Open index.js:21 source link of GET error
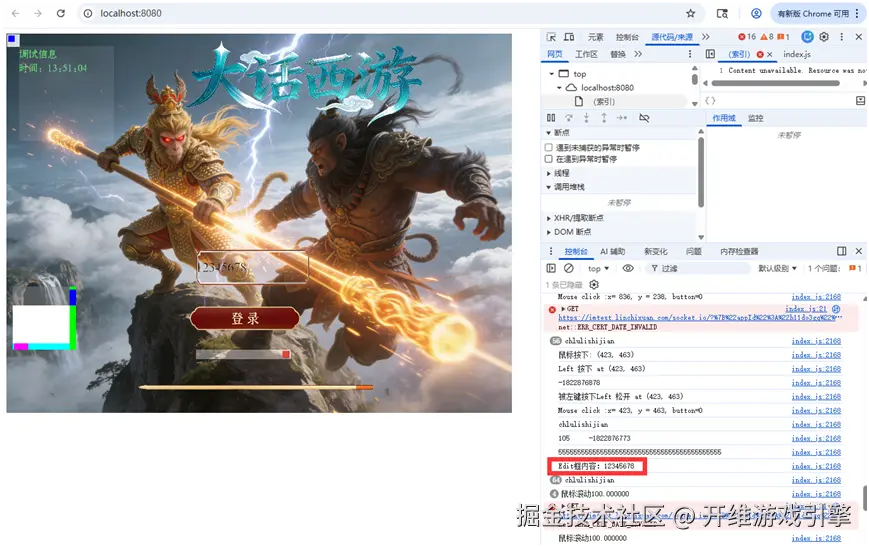This screenshot has height=547, width=869. click(x=806, y=309)
